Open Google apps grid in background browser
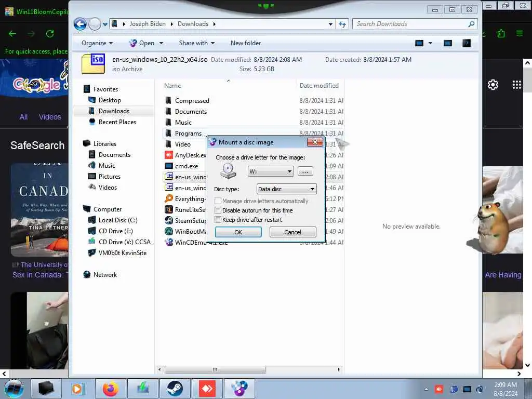This screenshot has height=399, width=532. click(516, 85)
